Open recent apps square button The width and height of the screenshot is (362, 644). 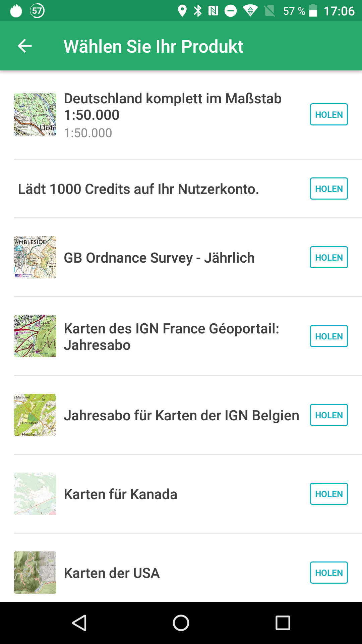pyautogui.click(x=283, y=623)
